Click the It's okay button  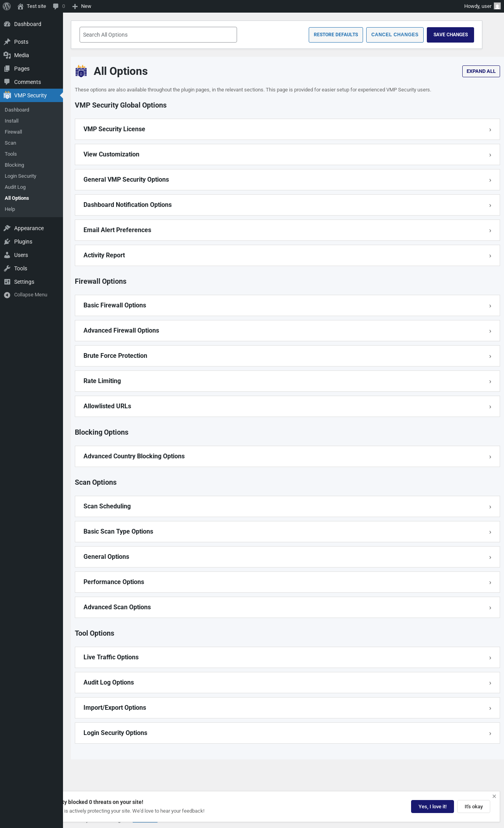[x=474, y=807]
